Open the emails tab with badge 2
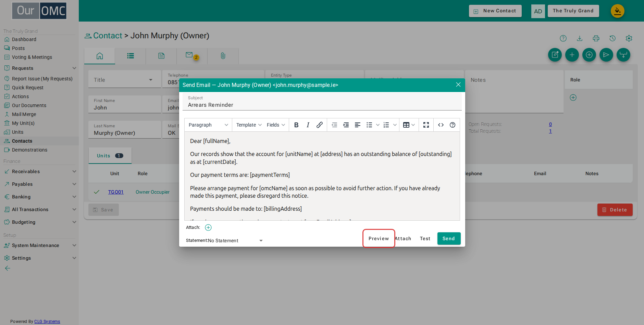Viewport: 644px width, 325px height. 192,56
